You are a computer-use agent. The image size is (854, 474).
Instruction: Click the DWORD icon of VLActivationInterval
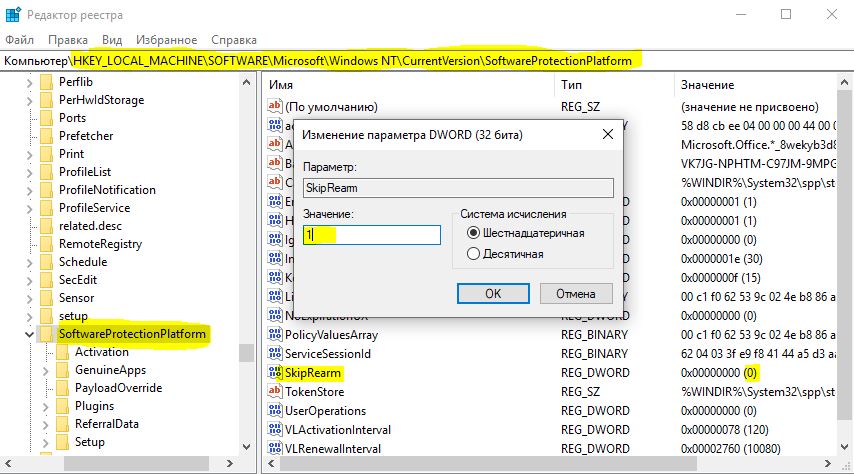click(x=274, y=429)
